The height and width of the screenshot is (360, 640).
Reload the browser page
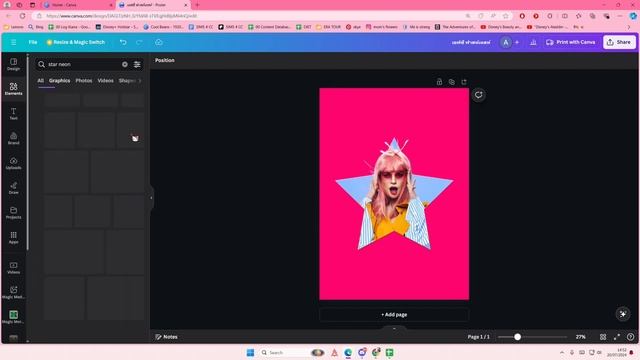click(22, 16)
